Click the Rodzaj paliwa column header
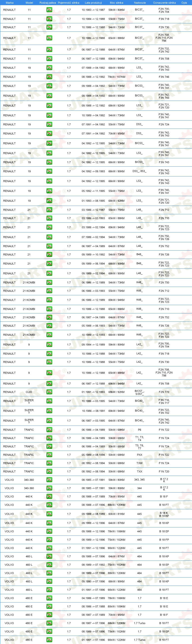192x644 pixels. coord(47,3)
